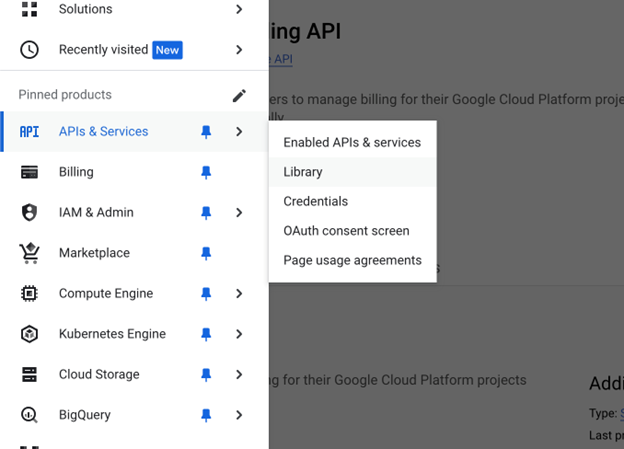Expand APIs & Services submenu chevron

239,132
